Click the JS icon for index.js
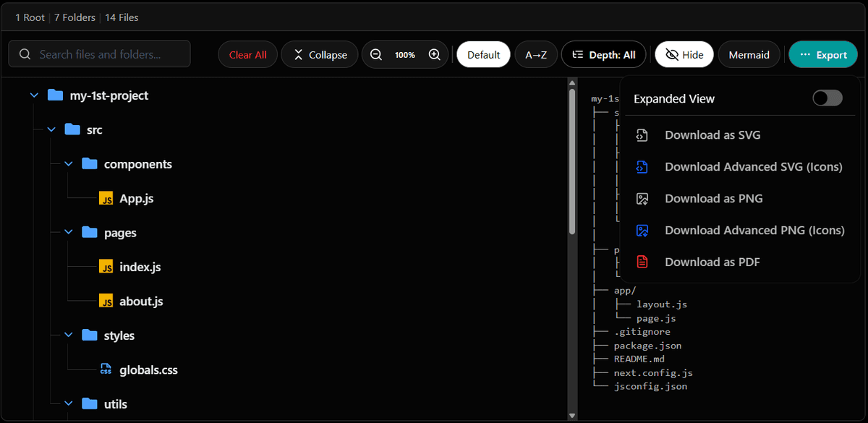Screen dimensions: 868x423 pyautogui.click(x=106, y=268)
